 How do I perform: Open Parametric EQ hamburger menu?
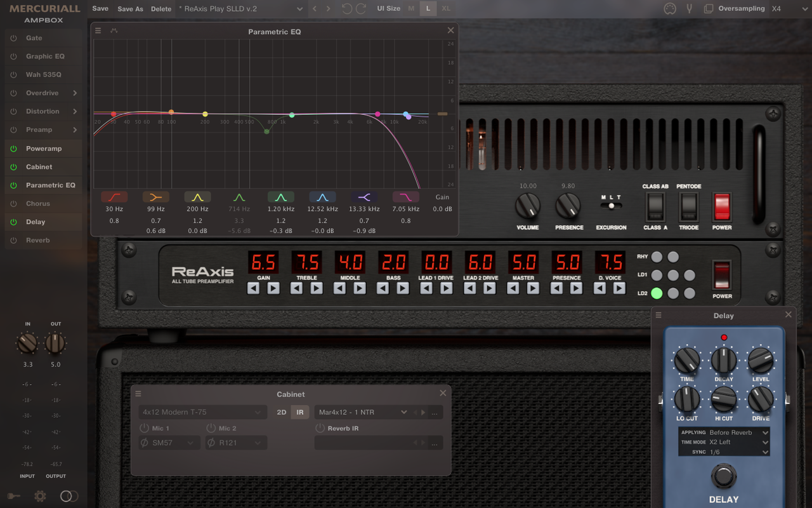click(x=98, y=30)
